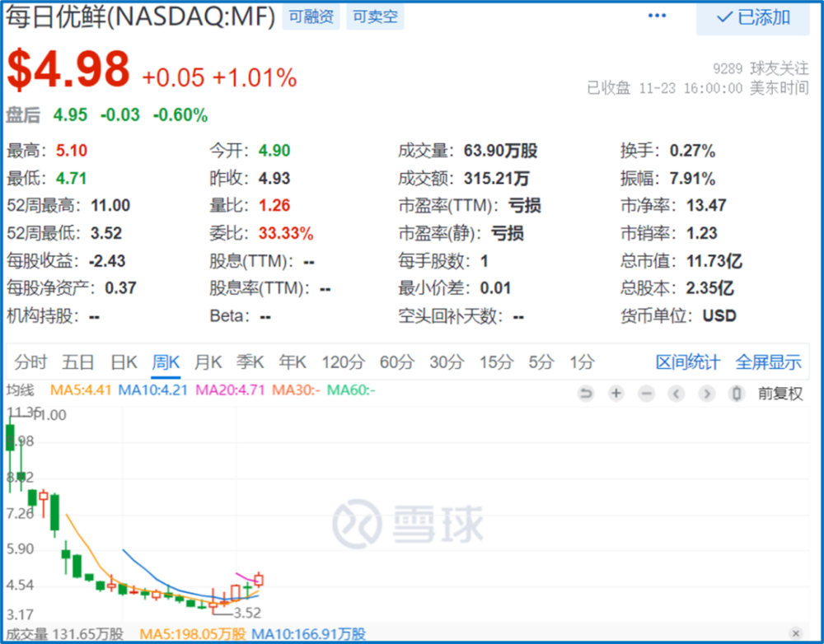The height and width of the screenshot is (644, 824).
Task: Select the 周K chart tab
Action: (166, 362)
